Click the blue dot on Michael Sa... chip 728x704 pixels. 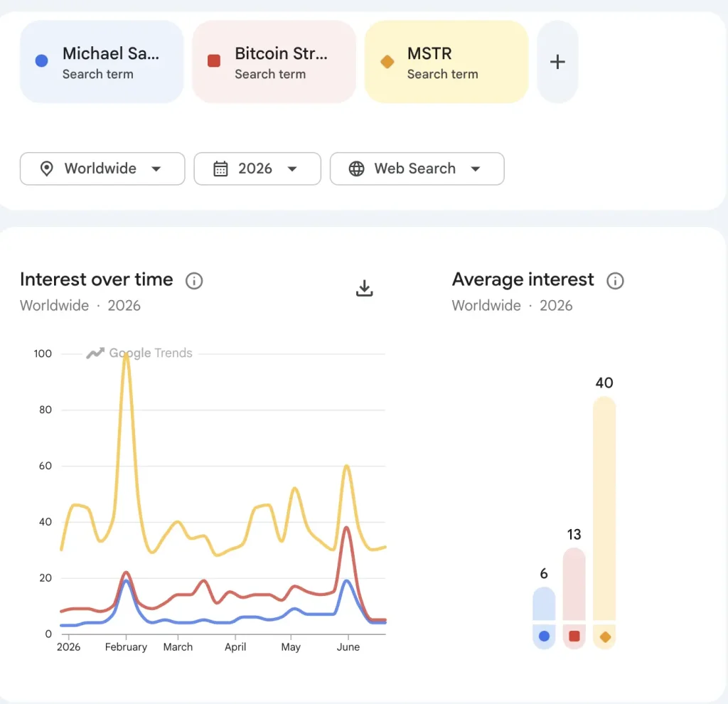(42, 61)
